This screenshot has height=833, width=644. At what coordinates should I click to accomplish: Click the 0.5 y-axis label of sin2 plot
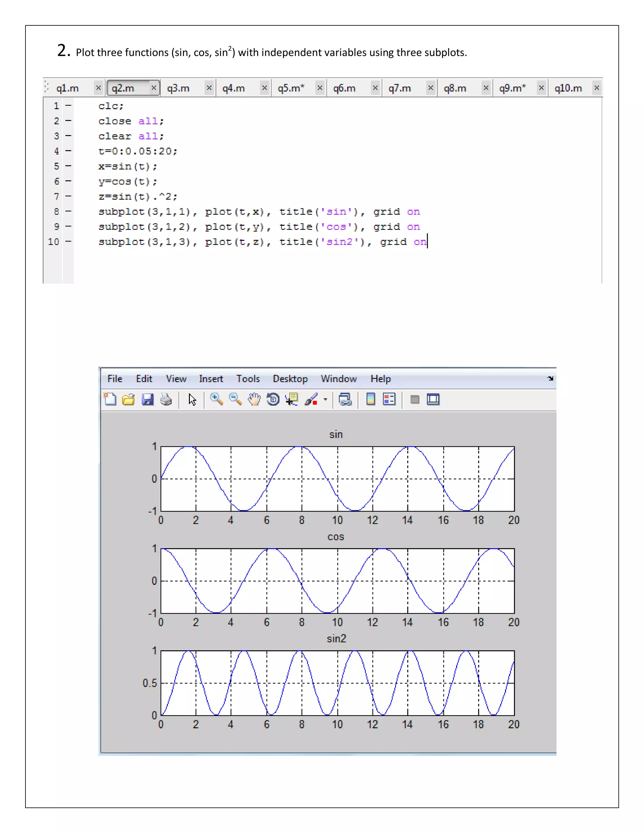150,683
